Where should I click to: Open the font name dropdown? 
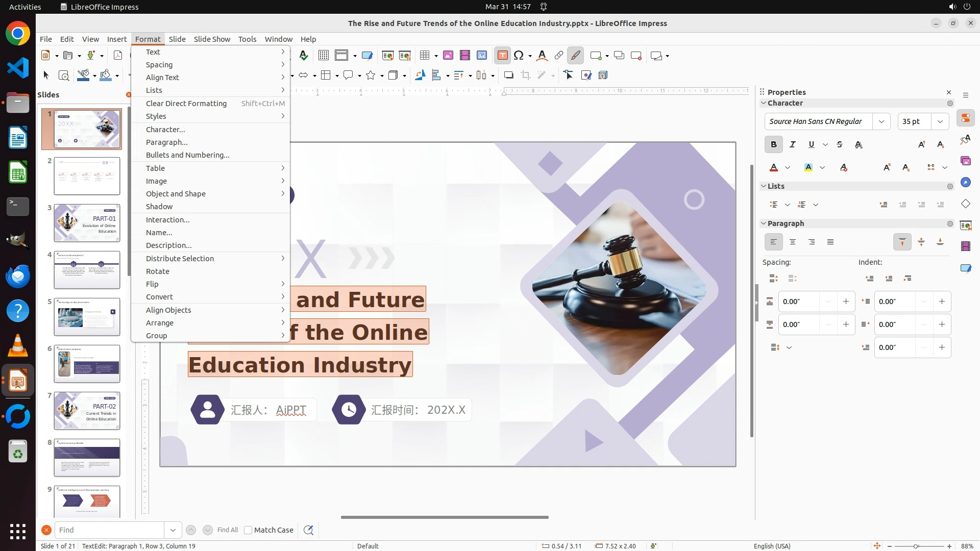(x=881, y=121)
